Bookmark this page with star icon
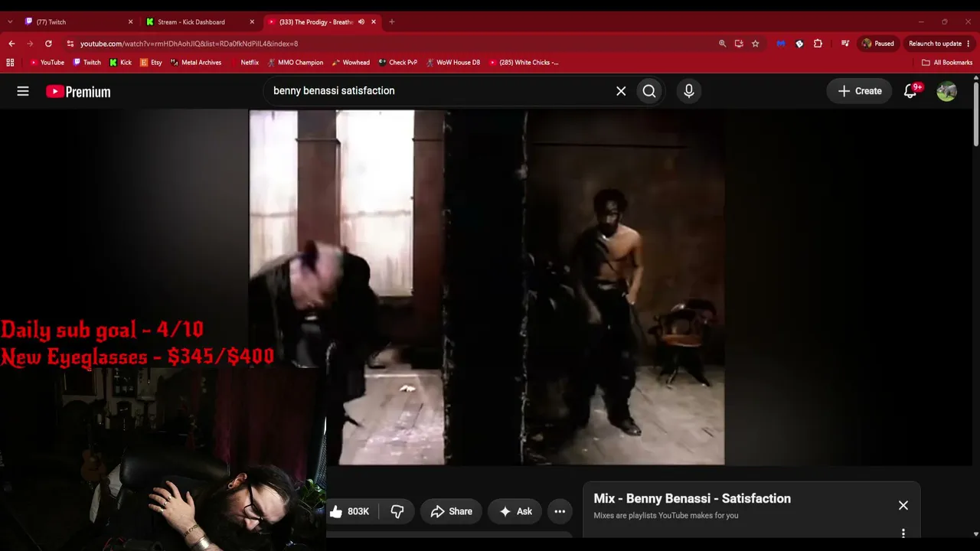 [756, 44]
